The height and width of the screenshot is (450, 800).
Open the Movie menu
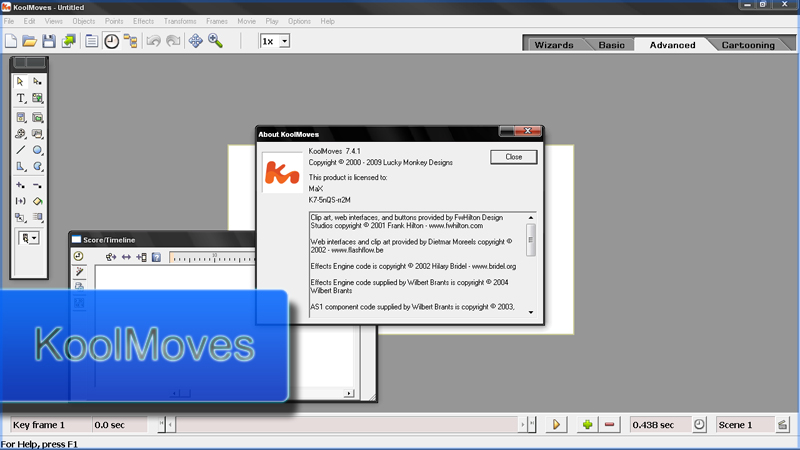coord(246,21)
